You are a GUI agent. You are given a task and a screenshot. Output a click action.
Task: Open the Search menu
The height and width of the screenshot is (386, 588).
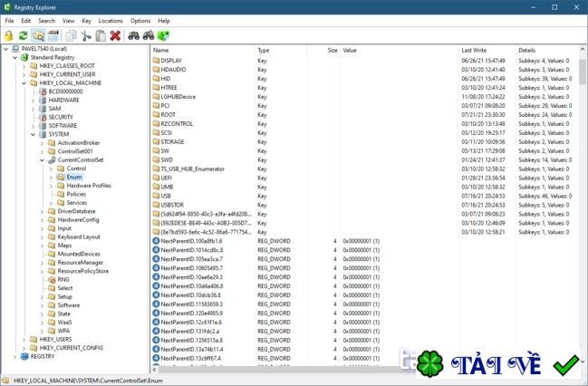[46, 21]
